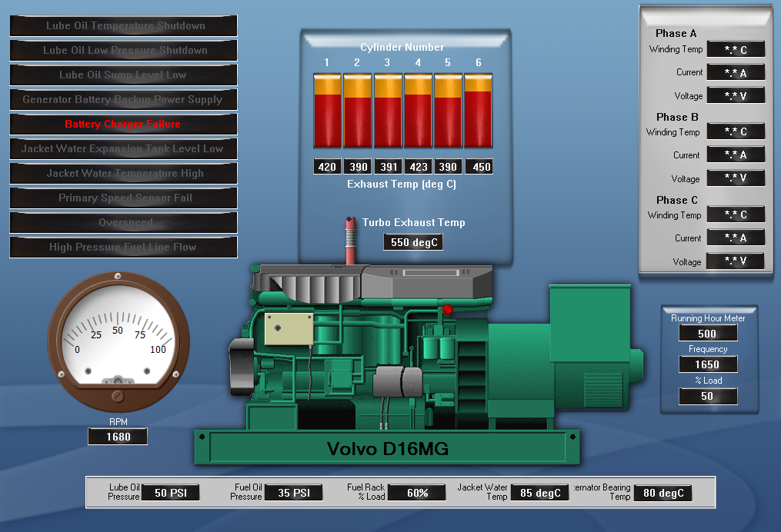Select the Fuel Oil Pressure 35 PSI readout
Screen dimensions: 781x532
(x=294, y=493)
